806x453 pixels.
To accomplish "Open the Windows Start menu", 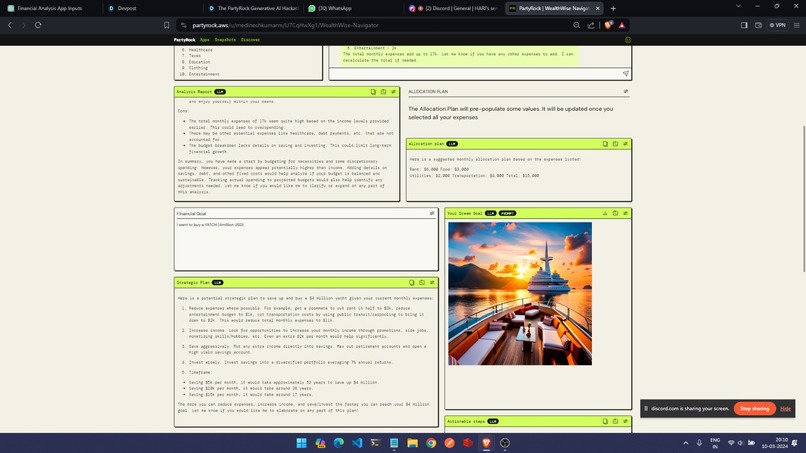I will point(302,443).
